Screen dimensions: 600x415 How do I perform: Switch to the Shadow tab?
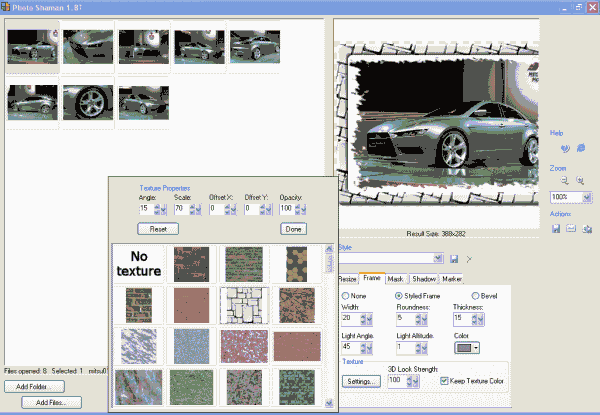(x=424, y=278)
